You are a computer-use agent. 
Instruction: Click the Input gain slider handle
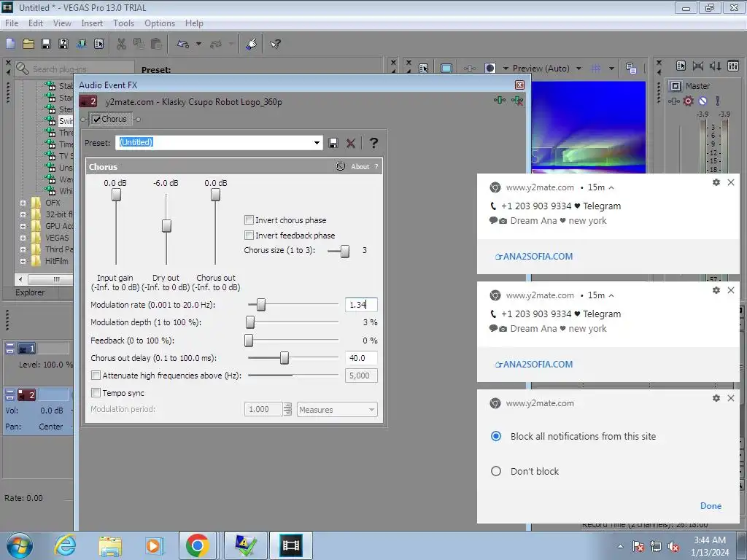click(116, 194)
